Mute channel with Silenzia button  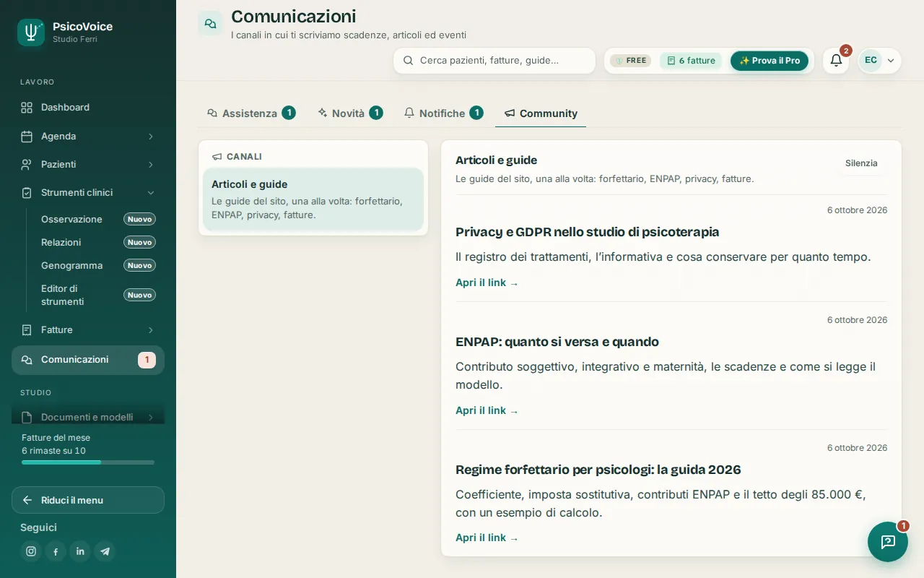click(x=861, y=163)
